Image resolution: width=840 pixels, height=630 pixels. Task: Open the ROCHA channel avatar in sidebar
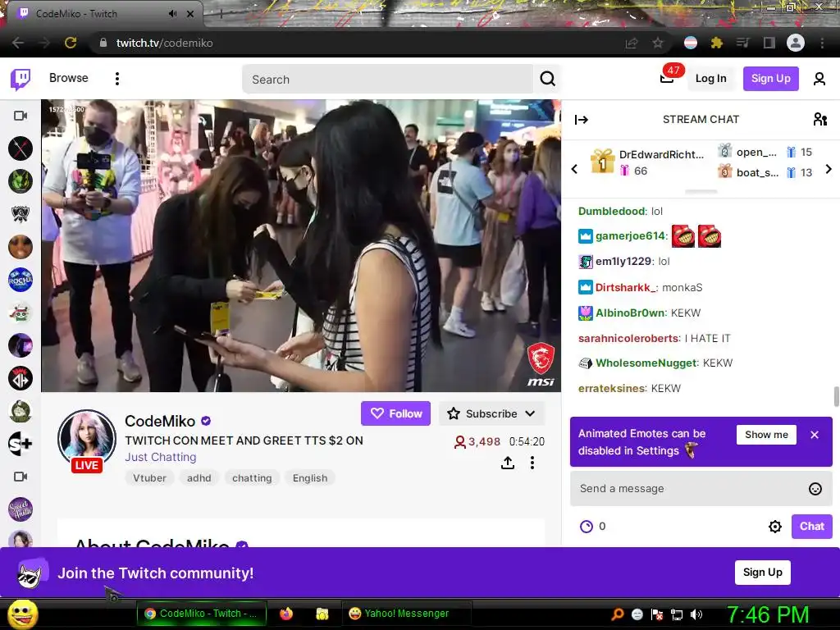(21, 280)
